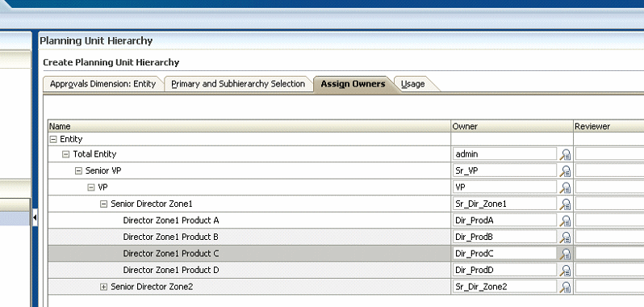Click owner field containing Dir_ProdB

click(504, 238)
